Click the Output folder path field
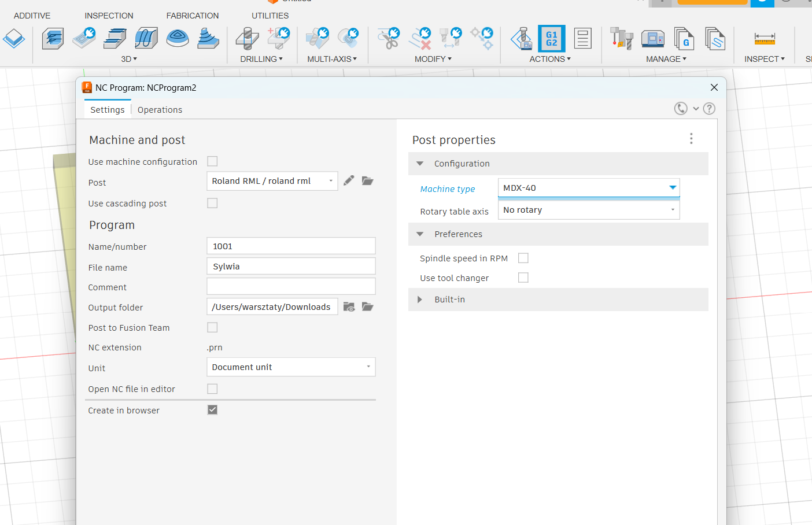The image size is (812, 525). point(272,306)
